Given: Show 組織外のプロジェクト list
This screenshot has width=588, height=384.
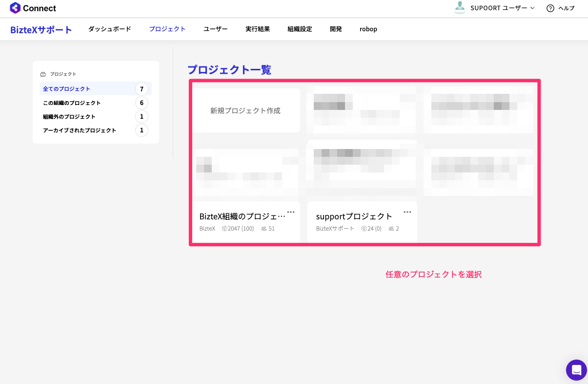Looking at the screenshot, I should (96, 116).
